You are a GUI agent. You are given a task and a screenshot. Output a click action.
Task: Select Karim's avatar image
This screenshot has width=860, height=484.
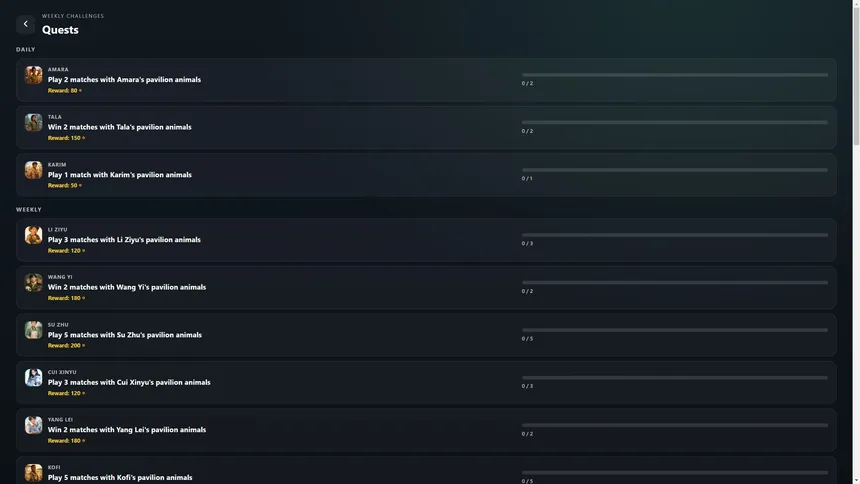point(33,170)
